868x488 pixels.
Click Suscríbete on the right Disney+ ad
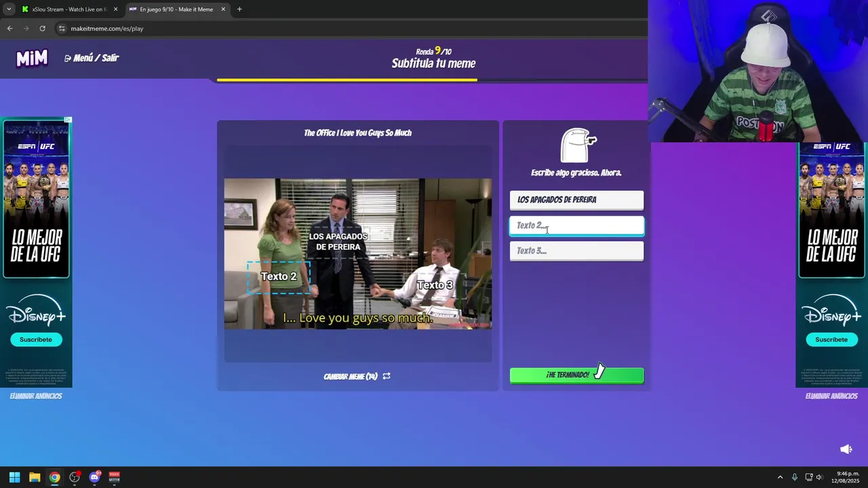pos(831,340)
